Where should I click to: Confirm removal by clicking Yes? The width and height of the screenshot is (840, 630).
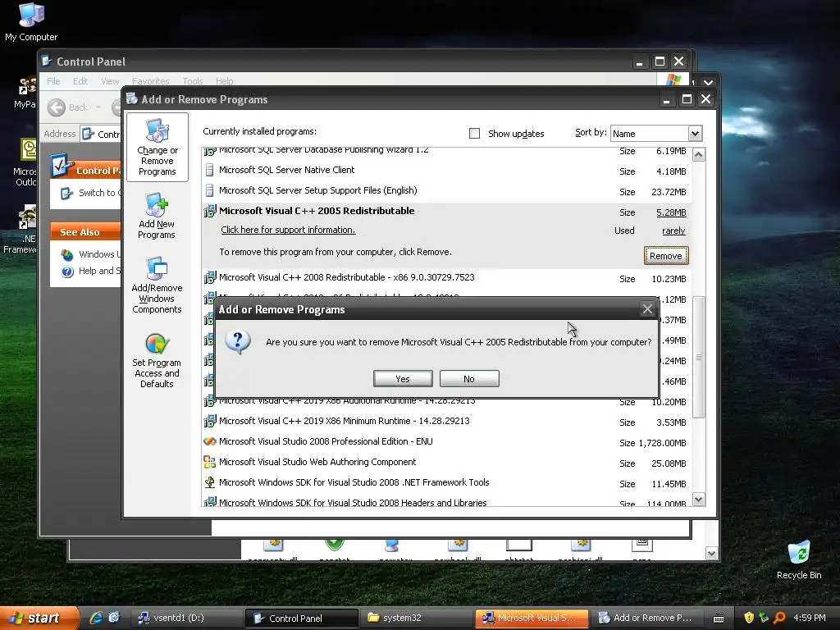tap(402, 379)
